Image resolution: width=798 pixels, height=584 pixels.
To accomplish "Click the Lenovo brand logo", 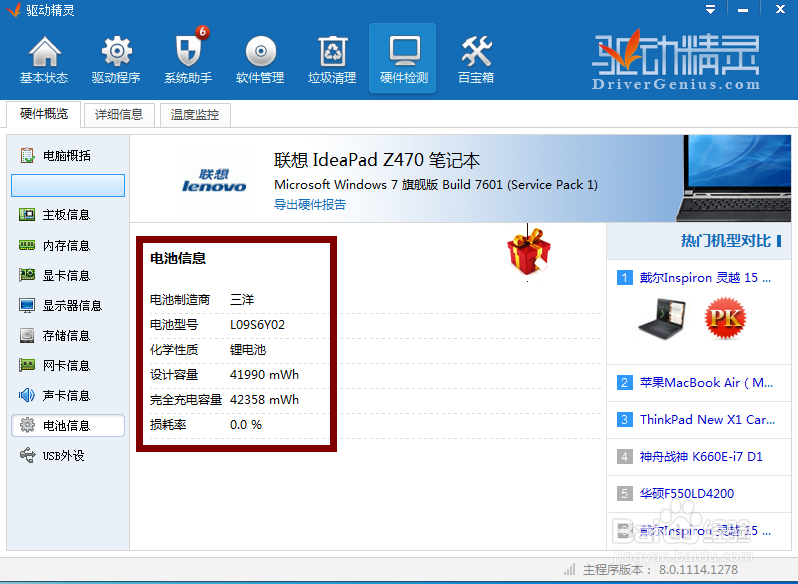I will point(214,181).
